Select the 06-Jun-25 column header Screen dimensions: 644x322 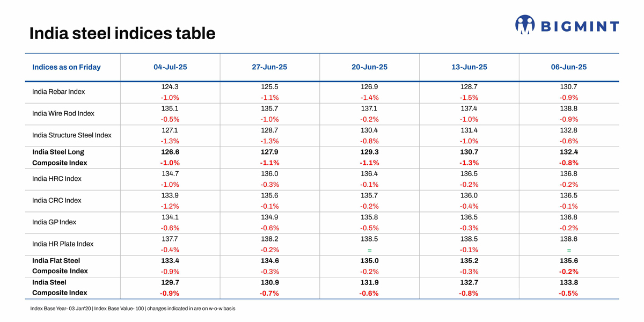click(x=569, y=67)
